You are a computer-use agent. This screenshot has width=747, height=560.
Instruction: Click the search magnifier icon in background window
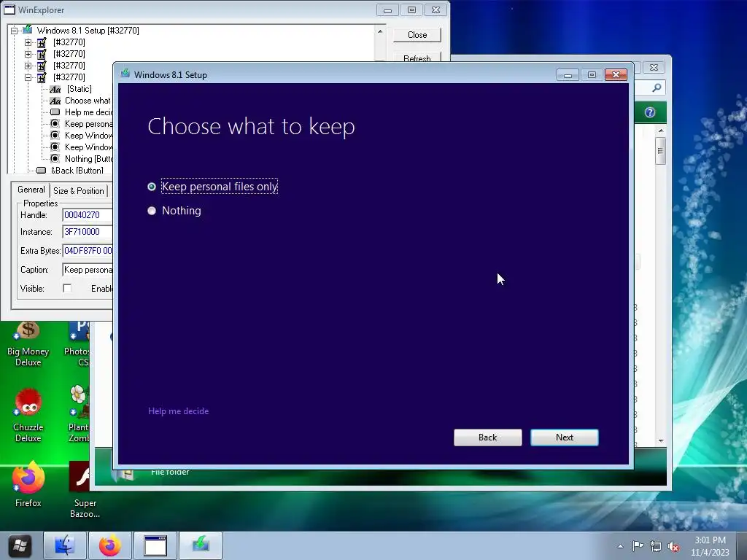[657, 87]
